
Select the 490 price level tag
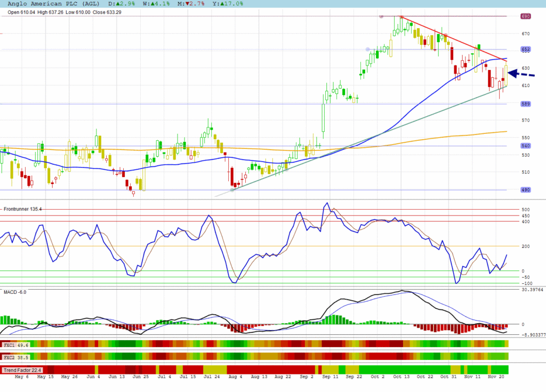pyautogui.click(x=526, y=190)
